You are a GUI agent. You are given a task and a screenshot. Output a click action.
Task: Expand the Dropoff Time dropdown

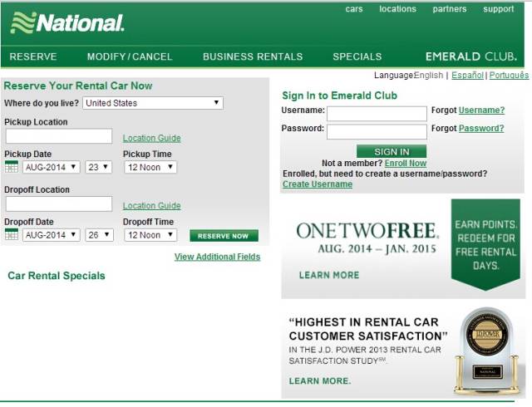coord(150,235)
